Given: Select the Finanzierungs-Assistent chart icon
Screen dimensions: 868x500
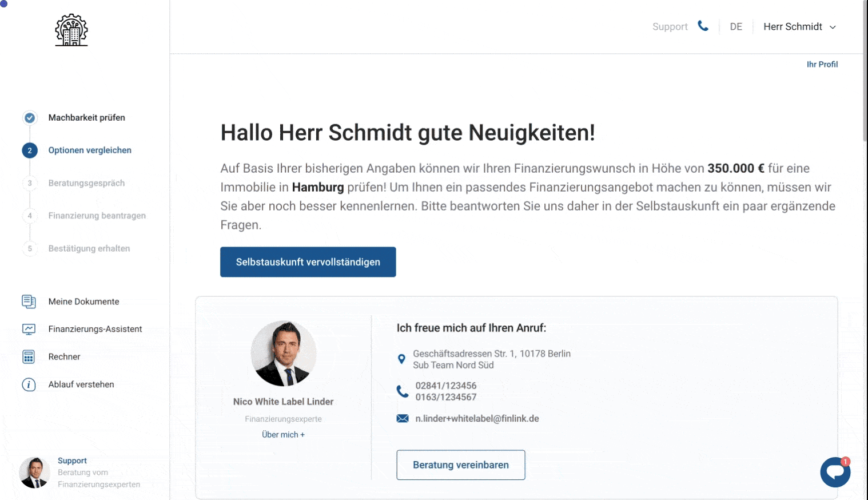Looking at the screenshot, I should [x=29, y=329].
